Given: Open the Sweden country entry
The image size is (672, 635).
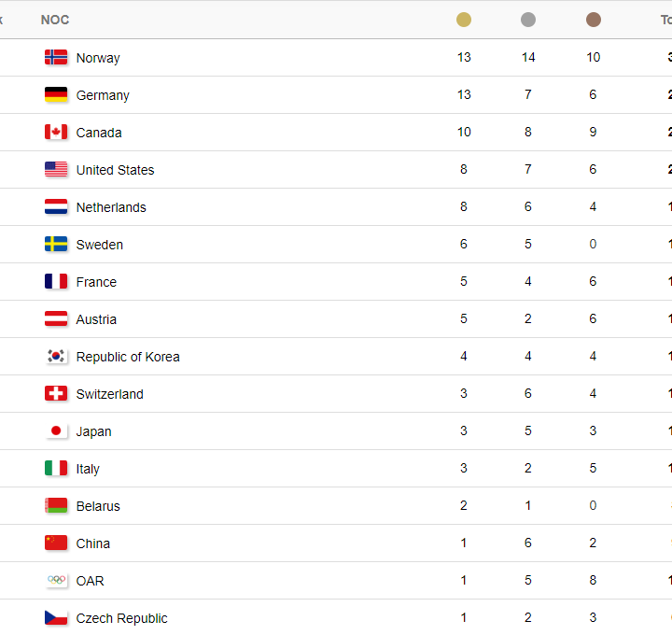Looking at the screenshot, I should click(x=100, y=245).
